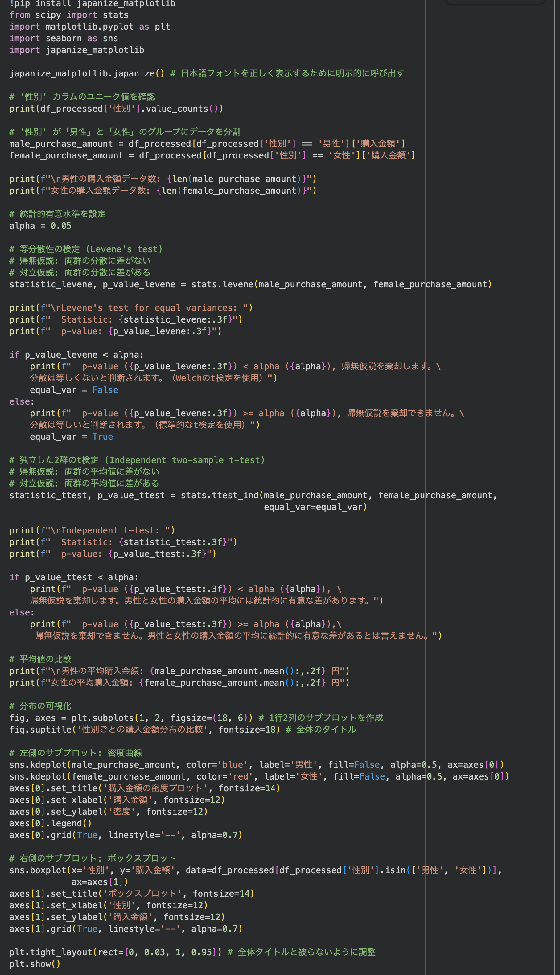This screenshot has height=975, width=560.
Task: Click the 'if p_value_ttest < alpha:' line
Action: (73, 578)
